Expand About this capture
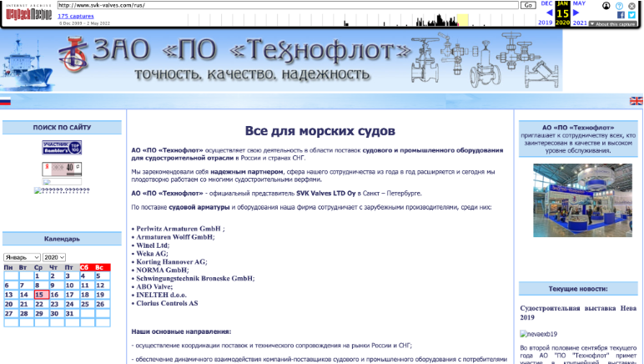This screenshot has height=364, width=644. pos(613,24)
